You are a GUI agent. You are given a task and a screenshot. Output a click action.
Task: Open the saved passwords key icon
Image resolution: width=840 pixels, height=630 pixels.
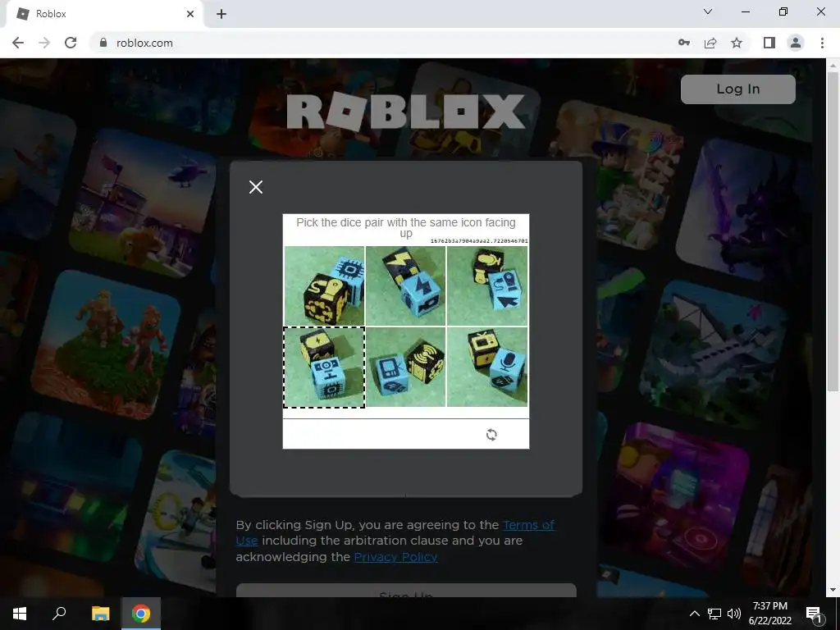(x=683, y=43)
